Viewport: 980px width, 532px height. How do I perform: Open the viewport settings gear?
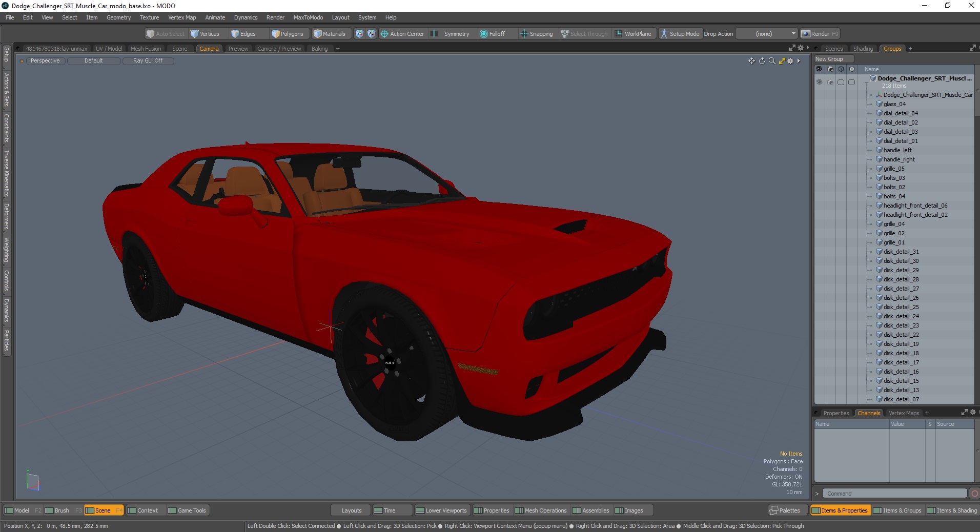pyautogui.click(x=790, y=61)
